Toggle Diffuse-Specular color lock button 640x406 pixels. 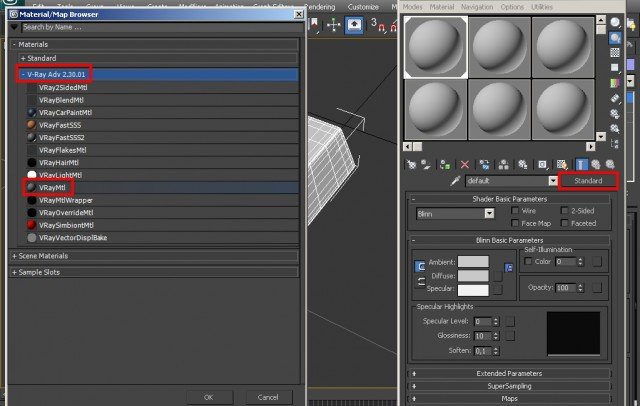(x=420, y=282)
